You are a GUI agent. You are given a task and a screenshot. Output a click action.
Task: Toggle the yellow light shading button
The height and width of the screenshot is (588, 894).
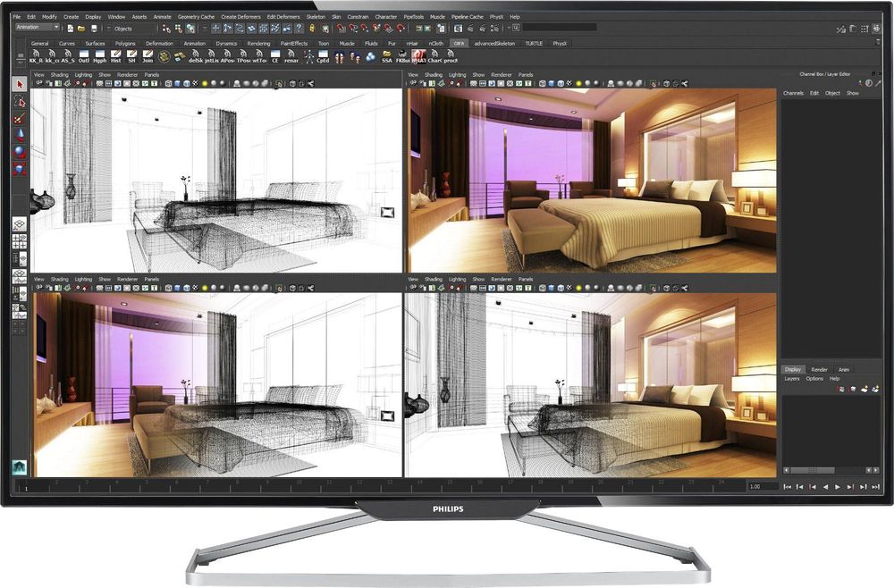coord(204,84)
